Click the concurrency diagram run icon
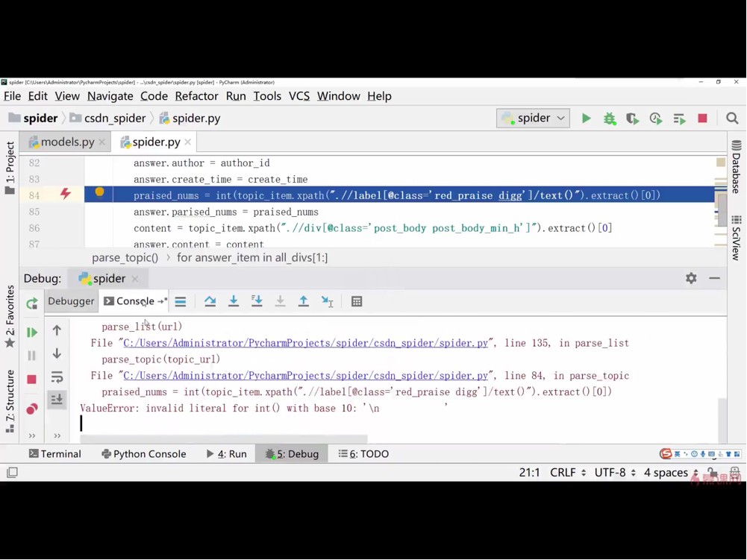The height and width of the screenshot is (560, 747). (679, 119)
